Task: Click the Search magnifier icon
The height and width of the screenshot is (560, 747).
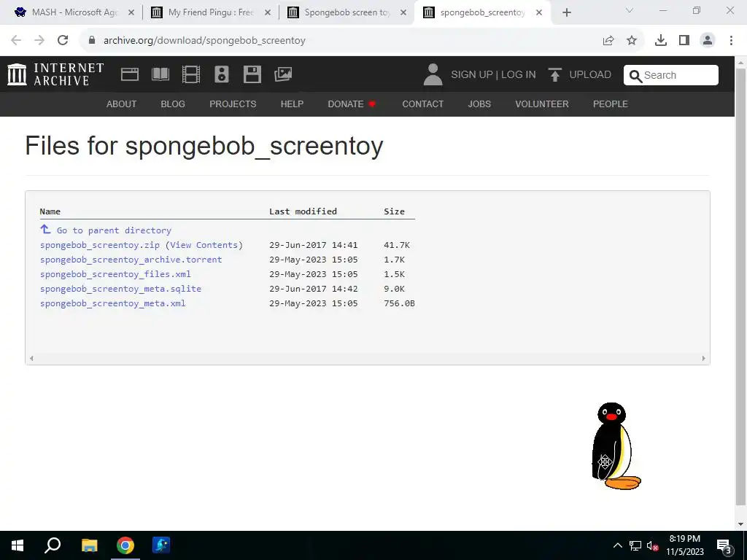Action: pos(635,76)
